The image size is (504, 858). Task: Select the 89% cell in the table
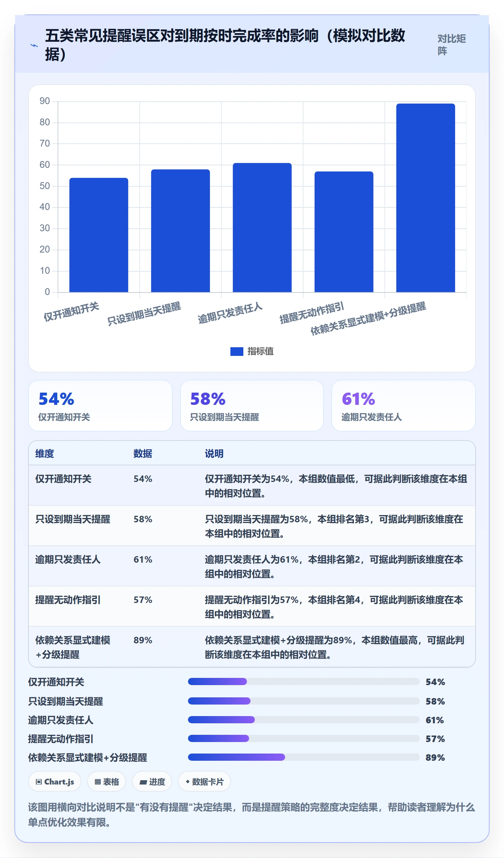coord(143,640)
